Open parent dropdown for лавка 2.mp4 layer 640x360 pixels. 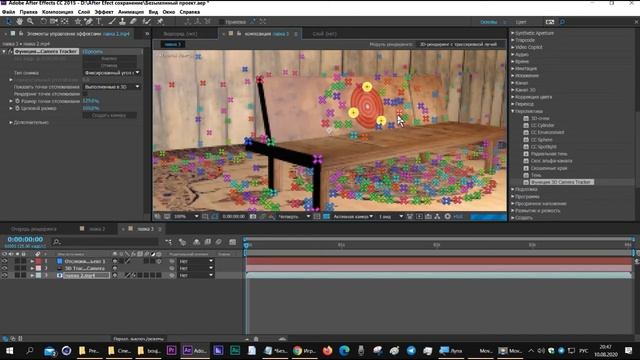pos(196,276)
